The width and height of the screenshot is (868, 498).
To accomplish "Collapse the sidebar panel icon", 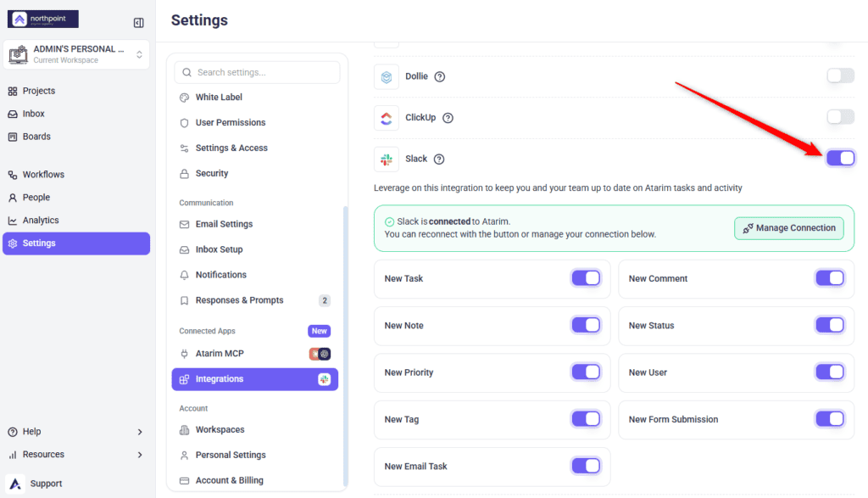I will pyautogui.click(x=139, y=23).
